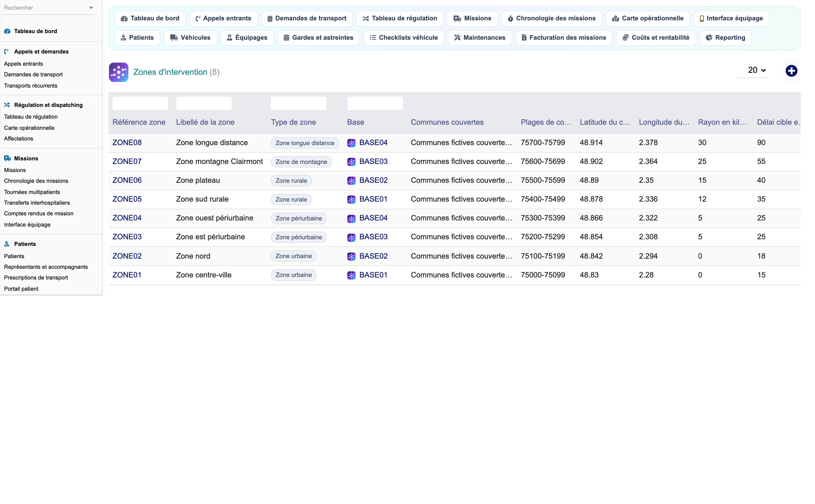The image size is (815, 504).
Task: Open the Checklists véhicule tab
Action: [x=404, y=38]
